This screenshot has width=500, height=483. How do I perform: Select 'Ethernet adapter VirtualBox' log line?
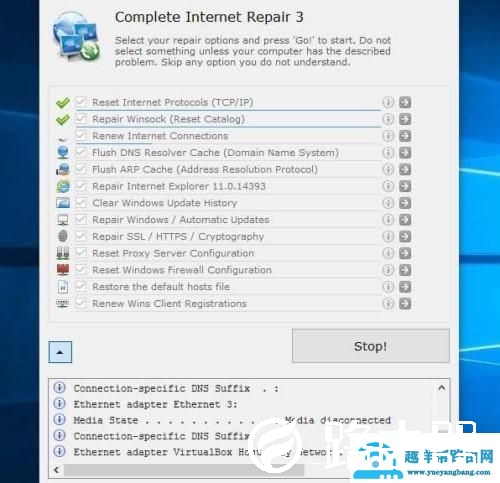208,452
